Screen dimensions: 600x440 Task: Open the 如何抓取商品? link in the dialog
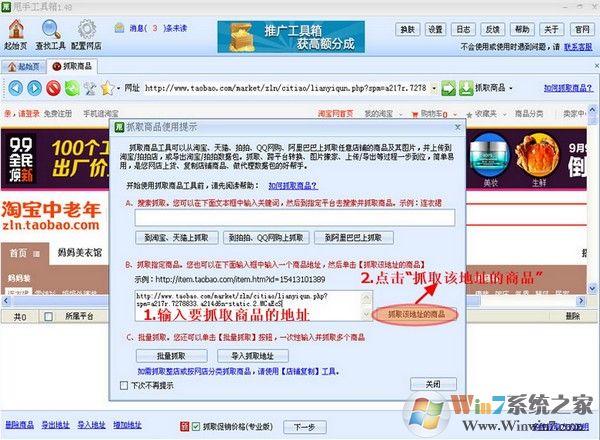[293, 186]
